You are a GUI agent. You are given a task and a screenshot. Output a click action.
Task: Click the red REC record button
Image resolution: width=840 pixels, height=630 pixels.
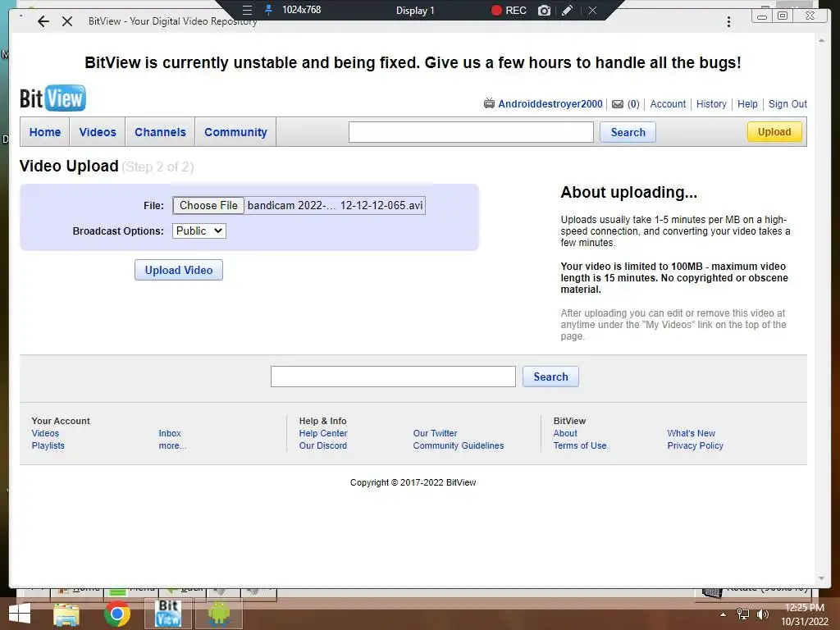click(509, 10)
